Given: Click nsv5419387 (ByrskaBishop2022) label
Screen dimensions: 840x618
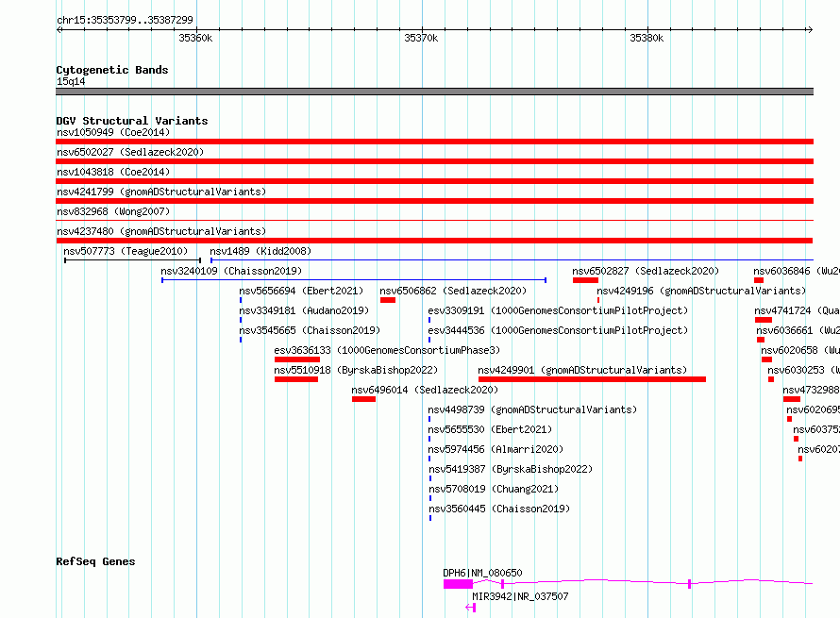Looking at the screenshot, I should coord(511,469).
